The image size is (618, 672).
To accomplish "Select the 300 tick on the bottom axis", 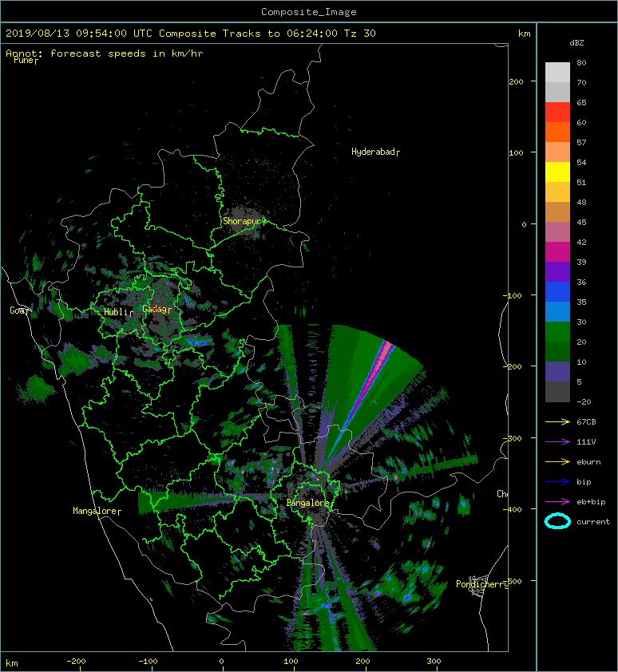I will point(434,662).
